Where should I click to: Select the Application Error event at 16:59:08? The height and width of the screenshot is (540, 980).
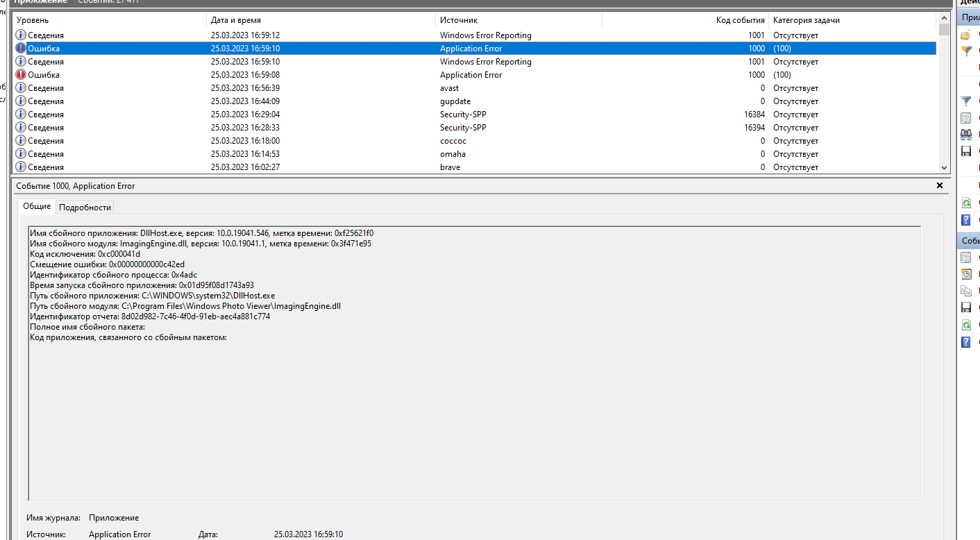475,75
